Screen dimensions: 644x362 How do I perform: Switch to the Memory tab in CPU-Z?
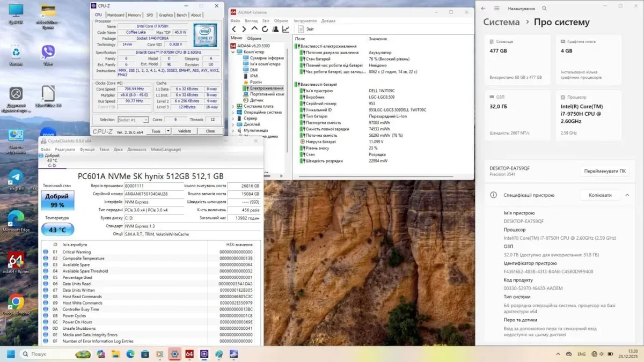point(134,15)
